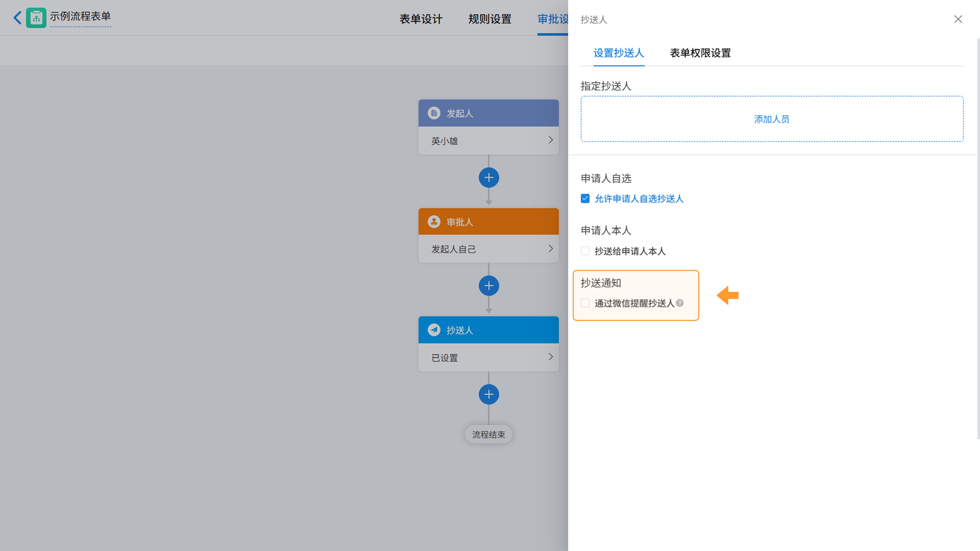
Task: Switch to the 表单权限设置 tab
Action: pyautogui.click(x=700, y=53)
